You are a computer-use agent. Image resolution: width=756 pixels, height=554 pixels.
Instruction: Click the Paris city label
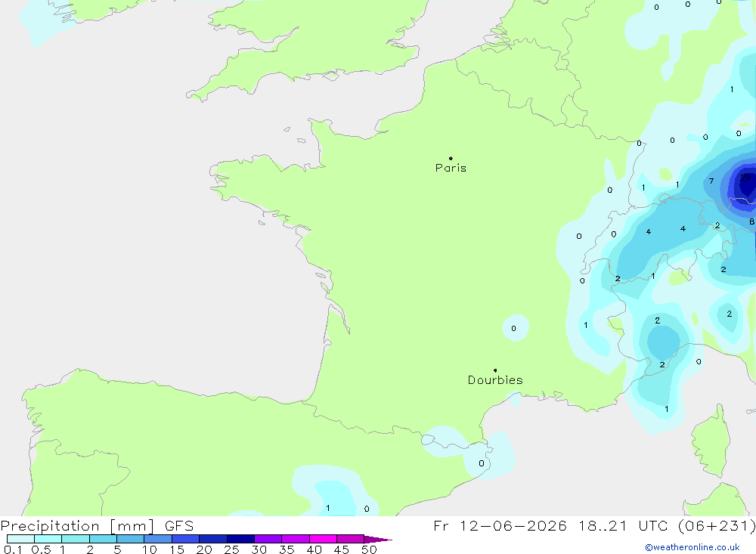point(451,168)
